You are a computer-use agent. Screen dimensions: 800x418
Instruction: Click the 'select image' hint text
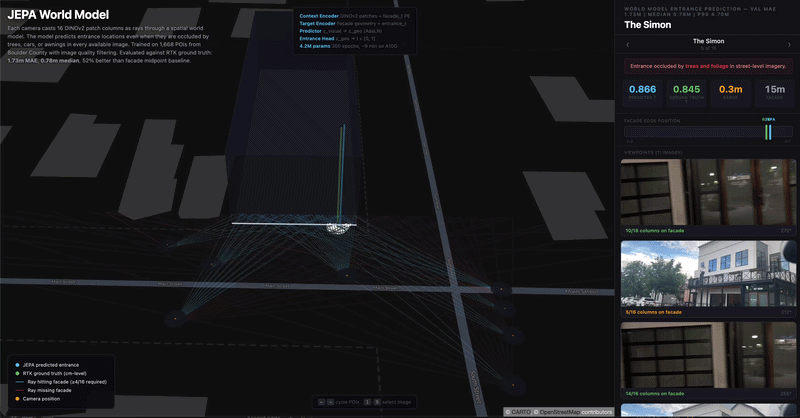click(396, 402)
